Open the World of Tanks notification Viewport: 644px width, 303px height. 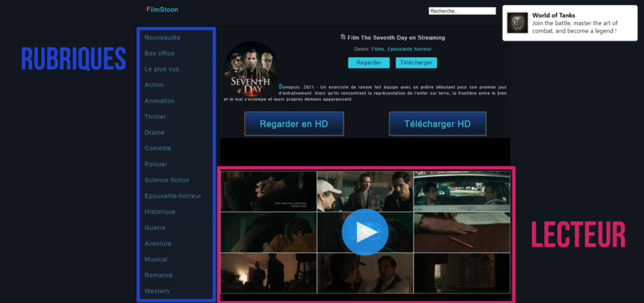coord(570,23)
